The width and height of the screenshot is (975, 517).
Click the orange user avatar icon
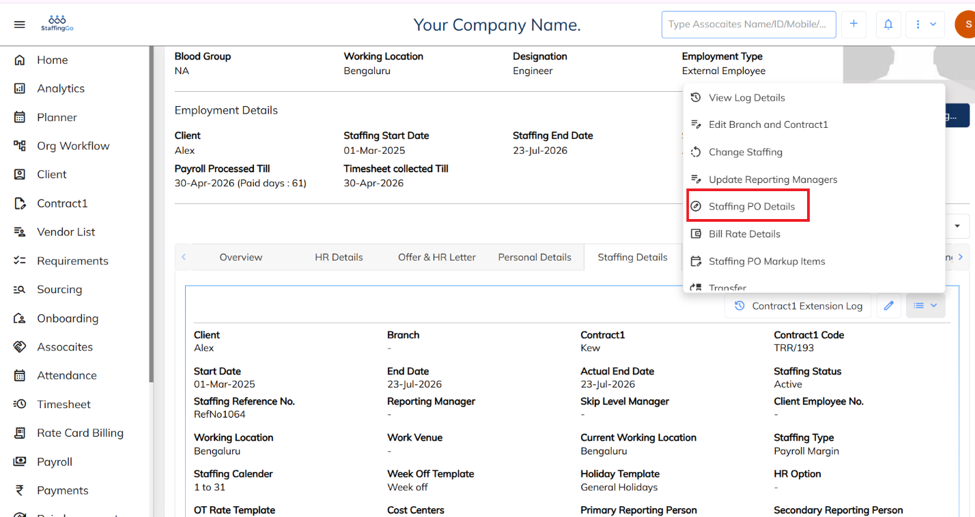click(x=966, y=24)
